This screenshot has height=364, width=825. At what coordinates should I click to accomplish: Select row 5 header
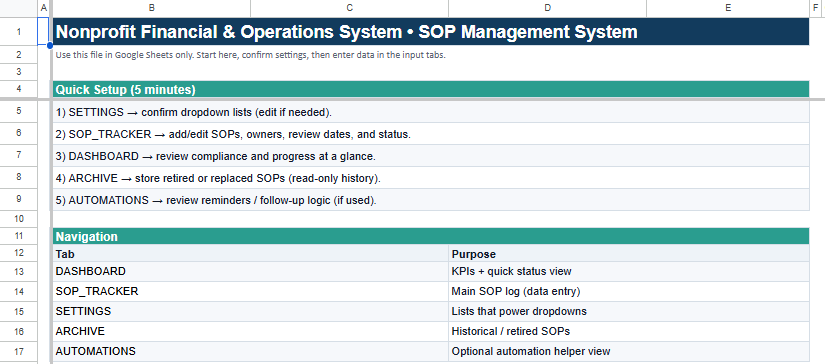(19, 111)
